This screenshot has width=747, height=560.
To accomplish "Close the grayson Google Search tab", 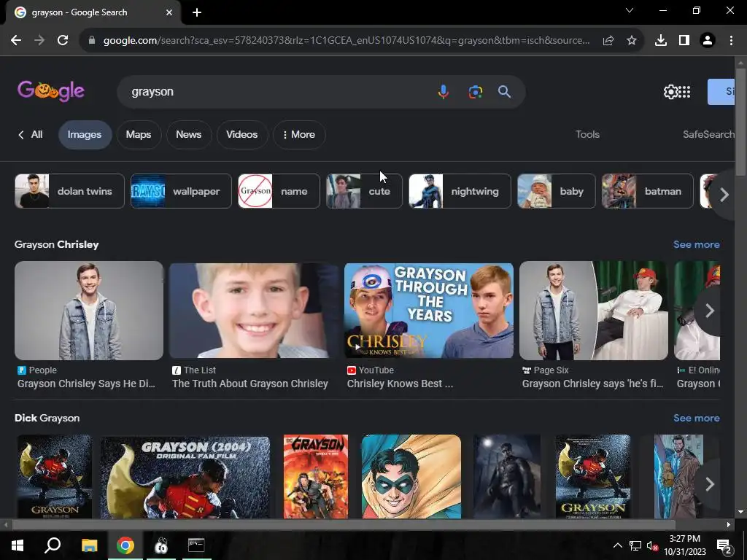I will point(169,12).
